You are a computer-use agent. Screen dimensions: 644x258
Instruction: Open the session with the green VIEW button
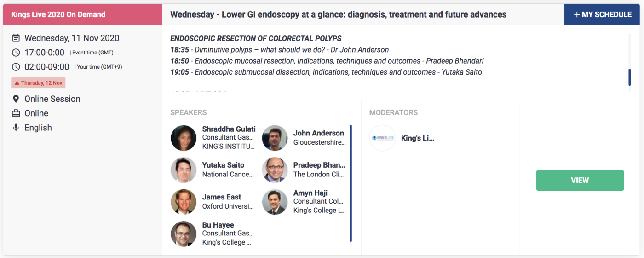[580, 180]
